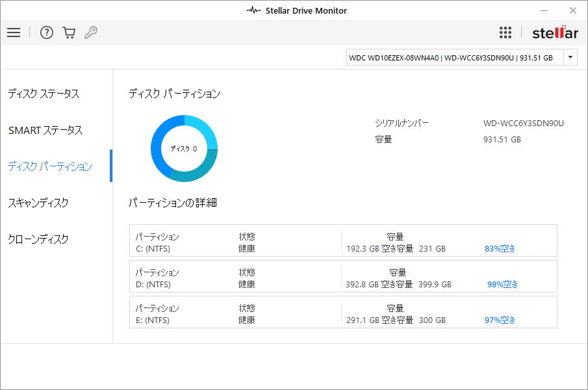
Task: Open the nine-dot apps grid icon
Action: (505, 32)
